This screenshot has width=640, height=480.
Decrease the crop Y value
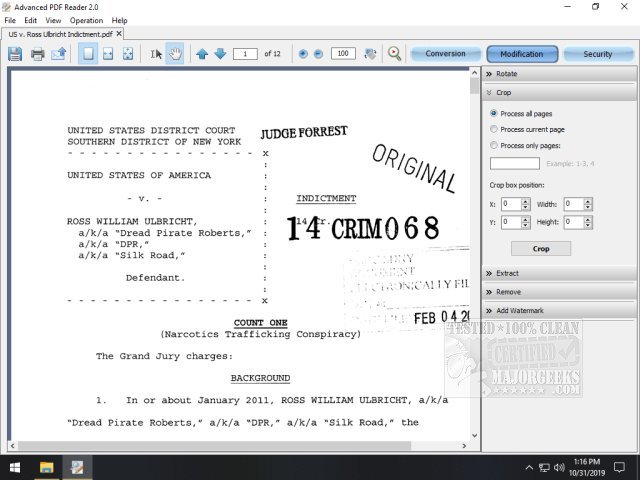(x=526, y=225)
